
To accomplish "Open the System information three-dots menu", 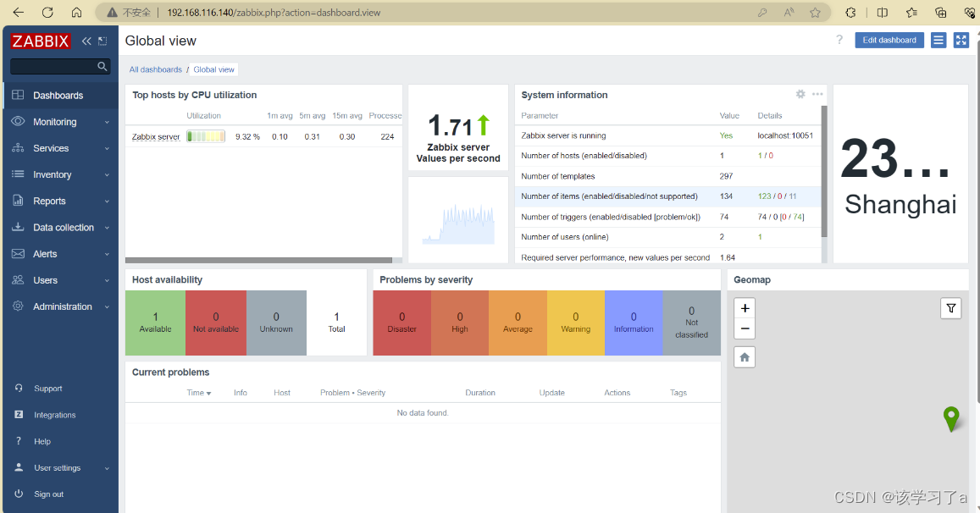I will point(817,94).
